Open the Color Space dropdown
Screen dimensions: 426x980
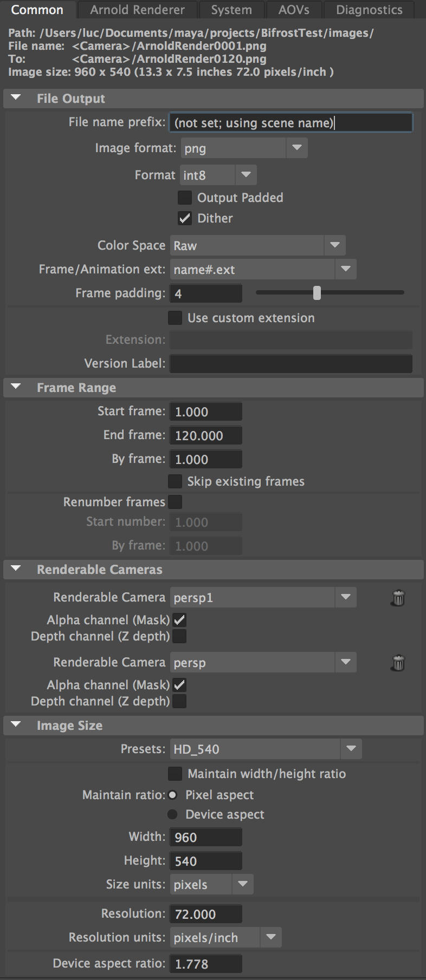coord(334,245)
